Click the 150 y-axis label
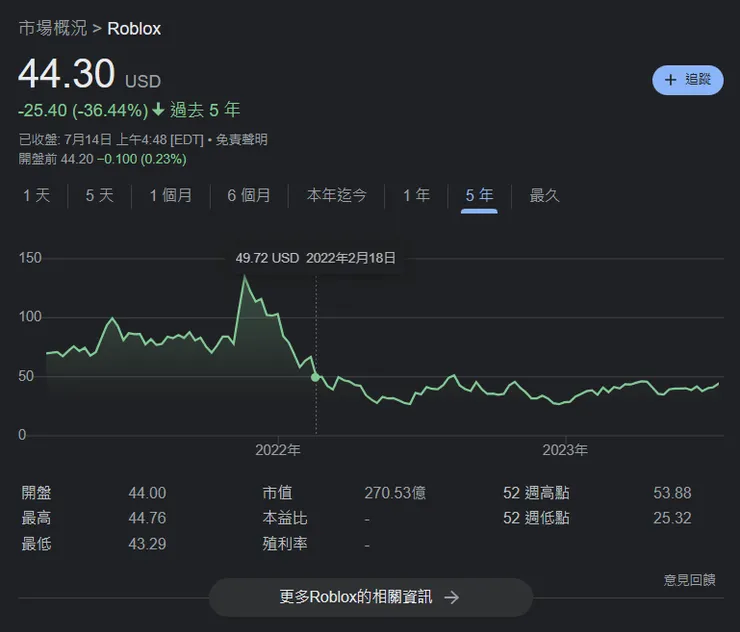The height and width of the screenshot is (632, 740). coord(30,258)
